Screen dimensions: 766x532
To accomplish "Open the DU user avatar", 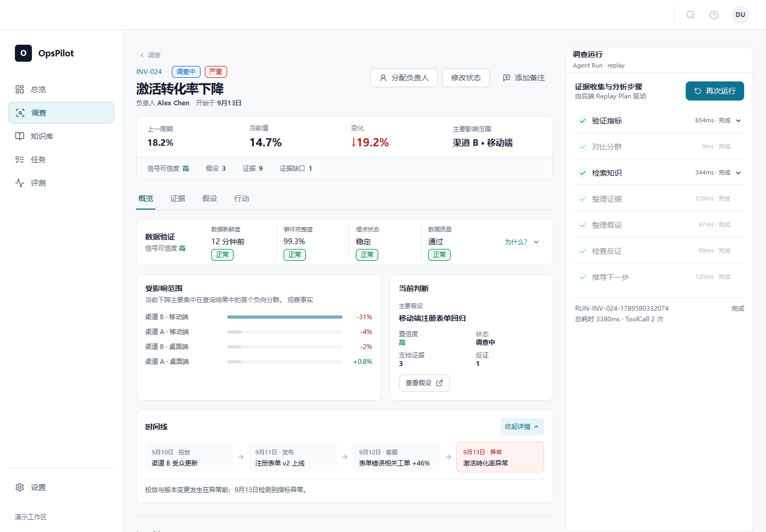I will tap(740, 15).
